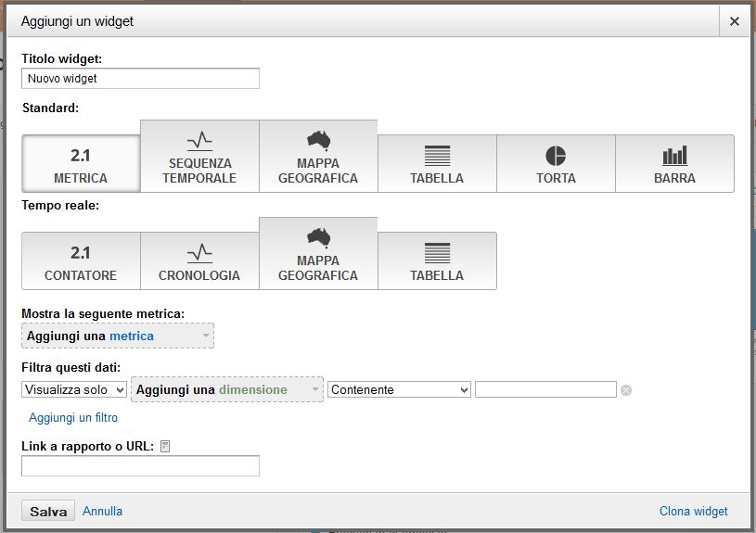Screen dimensions: 756x533
Task: Pick the standard Tabella widget type
Action: click(437, 164)
